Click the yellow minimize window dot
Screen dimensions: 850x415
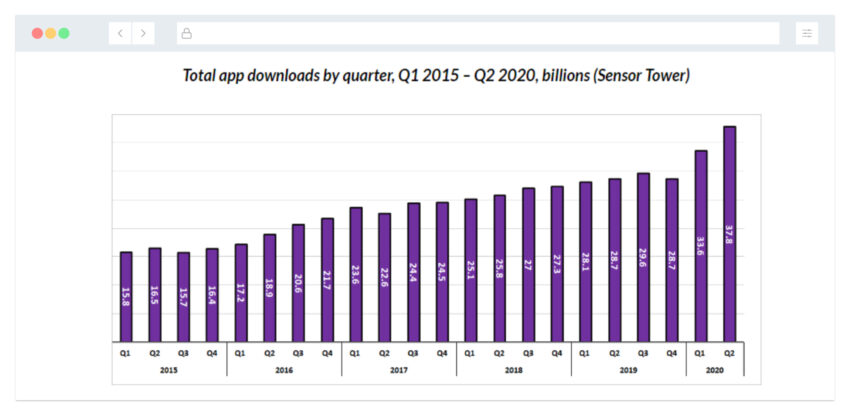coord(51,33)
